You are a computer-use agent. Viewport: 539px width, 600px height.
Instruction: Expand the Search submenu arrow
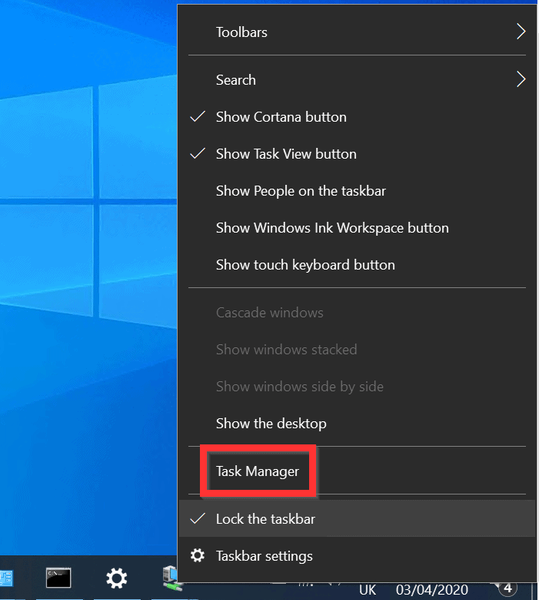tap(521, 80)
